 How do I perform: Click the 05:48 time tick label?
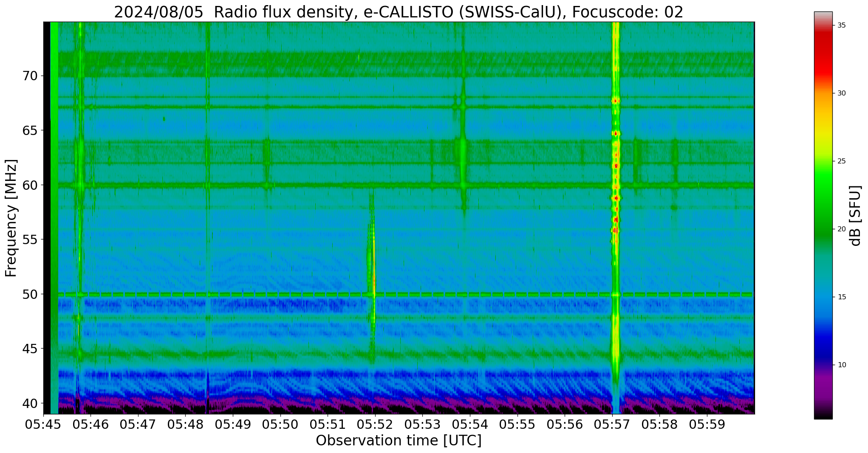pyautogui.click(x=186, y=424)
